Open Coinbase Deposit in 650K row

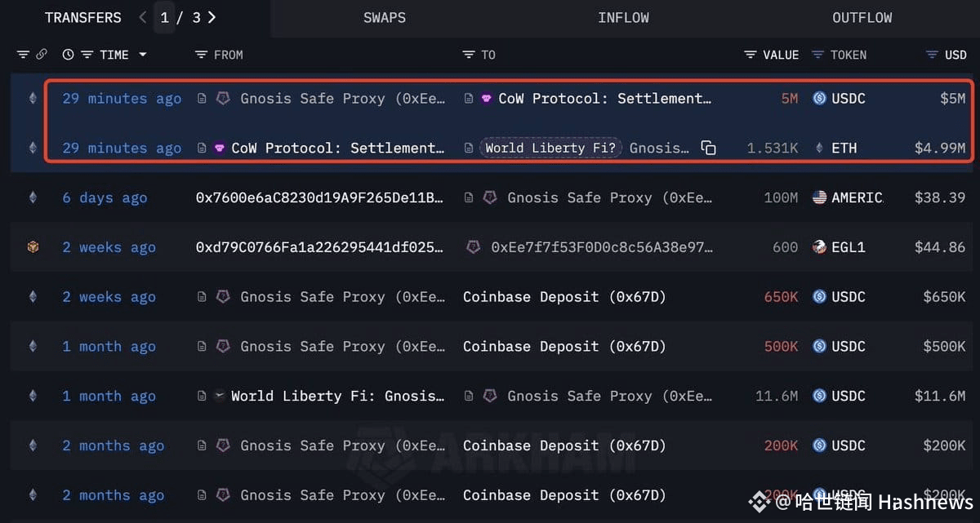point(564,297)
